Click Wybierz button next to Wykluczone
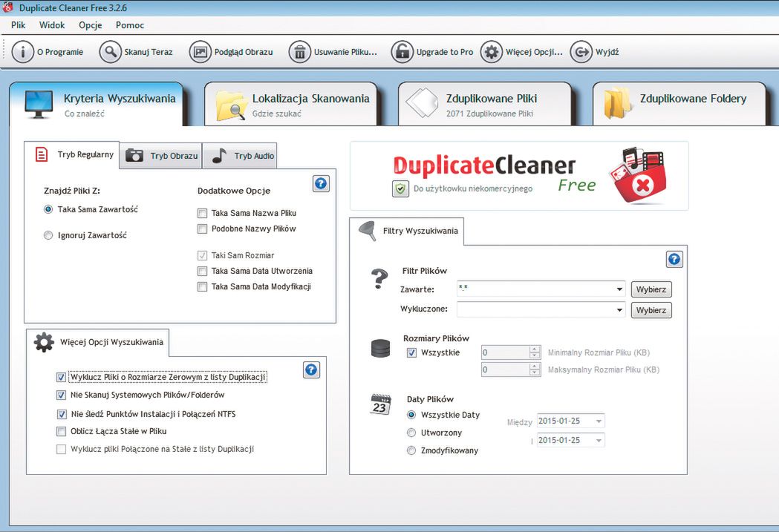This screenshot has width=779, height=532. pos(651,310)
